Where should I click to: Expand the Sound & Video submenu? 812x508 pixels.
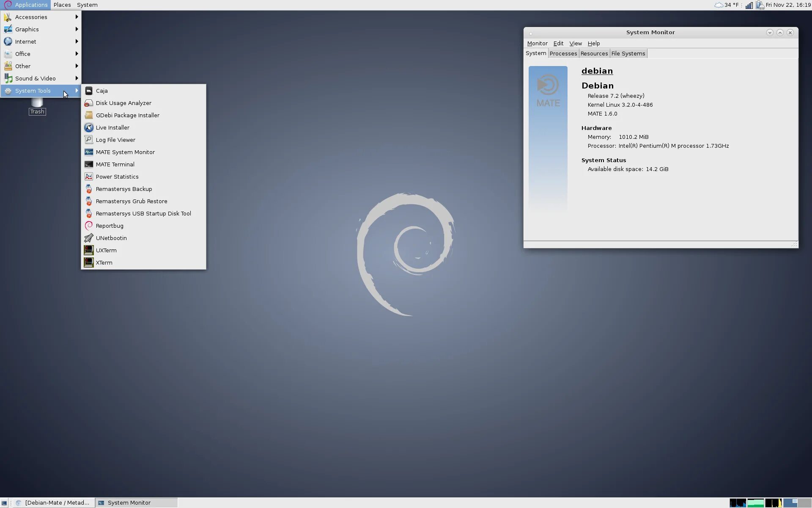tap(35, 78)
